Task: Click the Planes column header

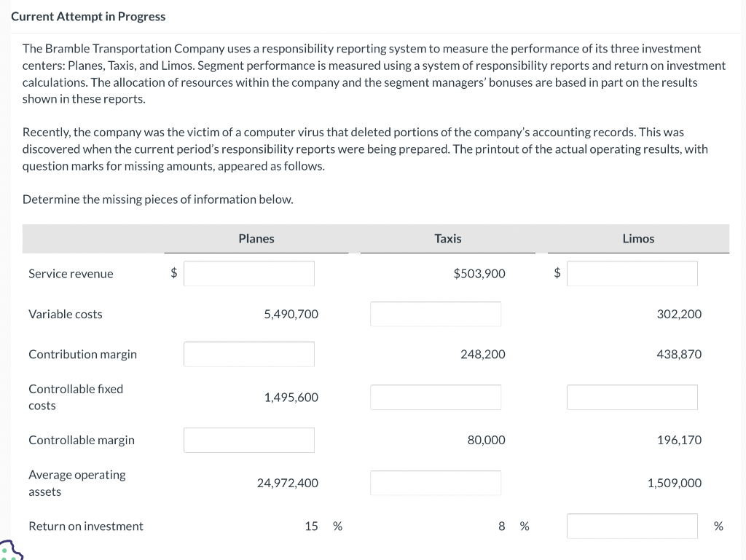Action: [256, 238]
